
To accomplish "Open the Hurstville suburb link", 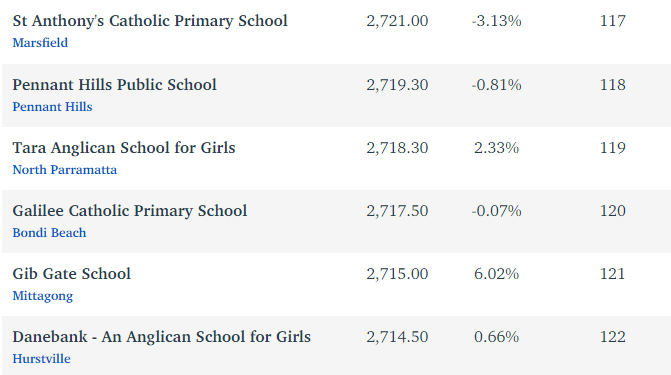I will [x=42, y=359].
